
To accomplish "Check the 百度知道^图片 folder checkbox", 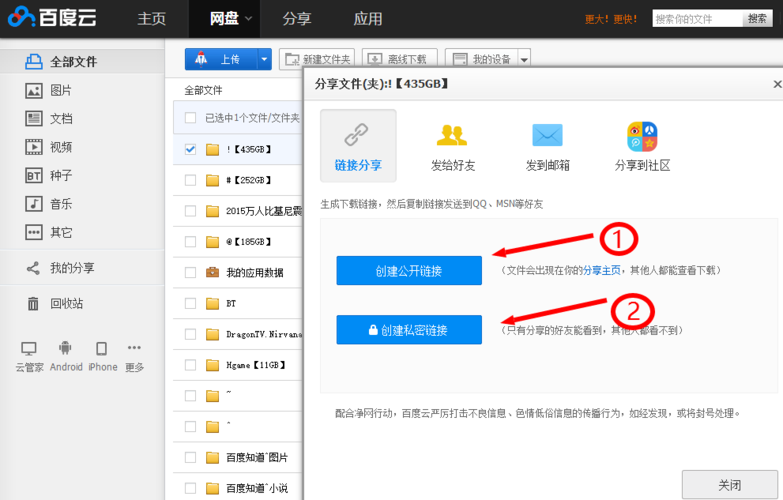I will click(x=190, y=458).
